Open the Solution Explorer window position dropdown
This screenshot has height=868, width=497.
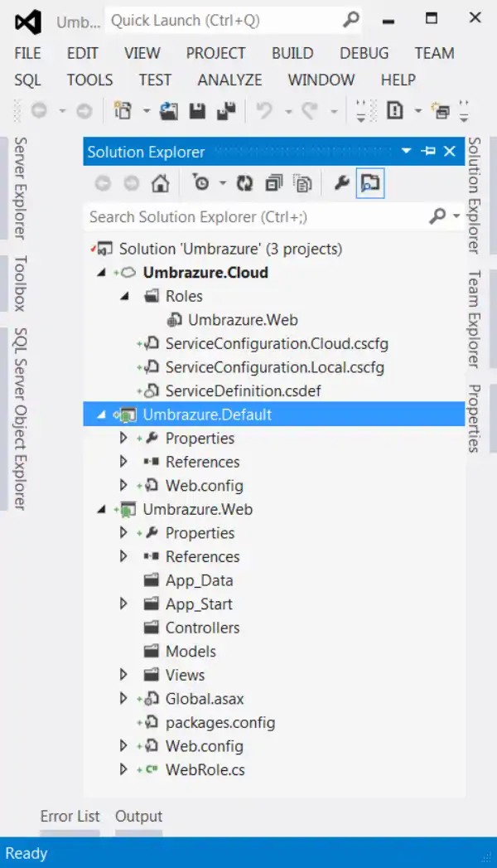(x=407, y=151)
